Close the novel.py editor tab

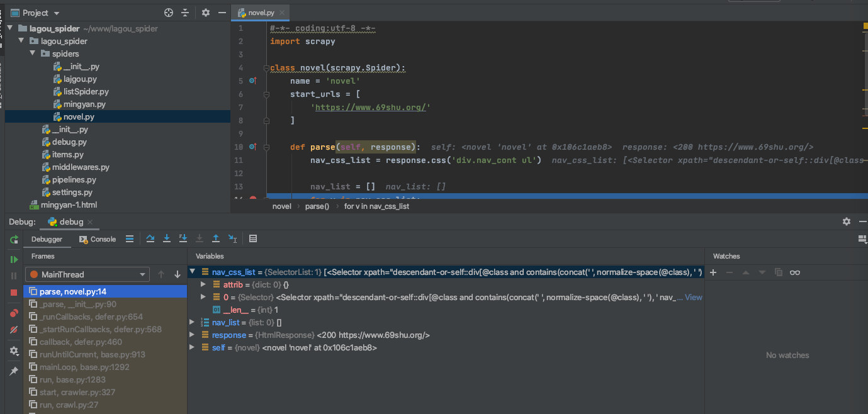[x=281, y=13]
